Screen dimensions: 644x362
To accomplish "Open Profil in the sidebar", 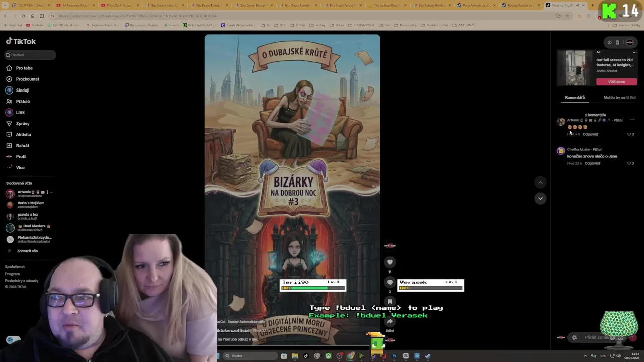I will point(16,156).
